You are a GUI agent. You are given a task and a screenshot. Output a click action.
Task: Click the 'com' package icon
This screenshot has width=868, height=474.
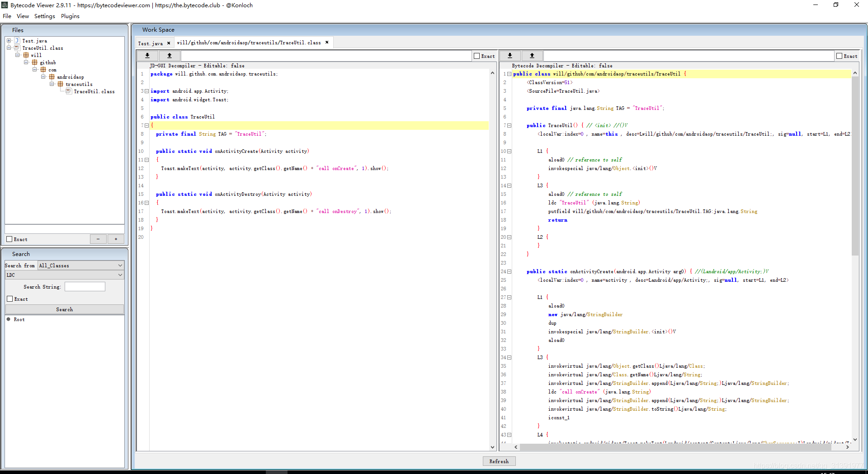[43, 70]
